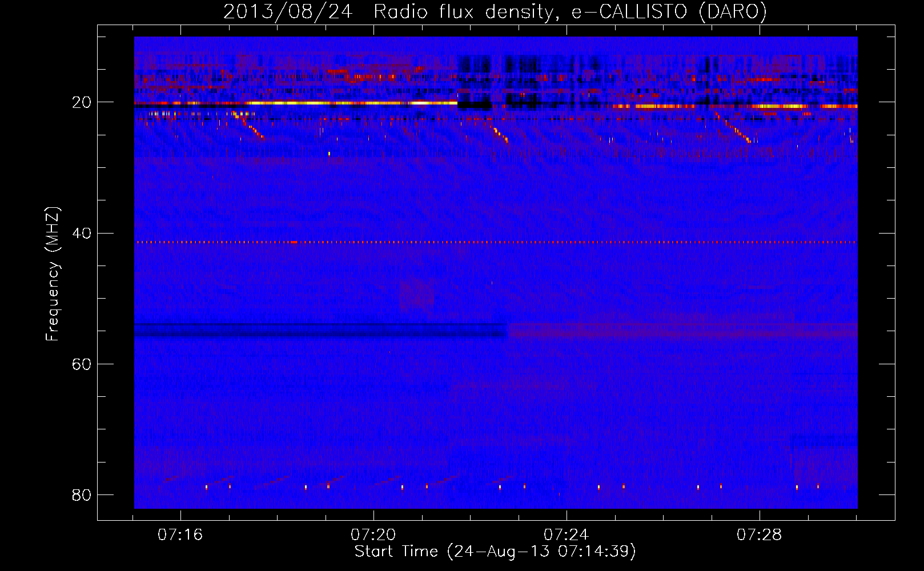Click the 80 MHz frequency tick label
The width and height of the screenshot is (924, 571).
click(x=82, y=495)
